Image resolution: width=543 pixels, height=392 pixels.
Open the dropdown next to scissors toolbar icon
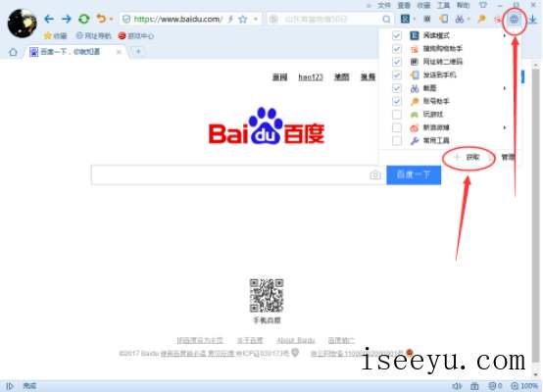coord(469,19)
